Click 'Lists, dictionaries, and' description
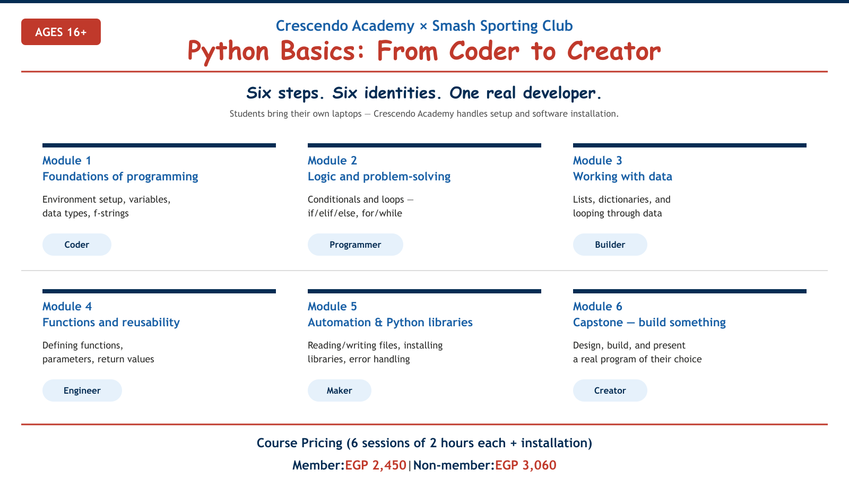The width and height of the screenshot is (849, 504). [x=622, y=199]
